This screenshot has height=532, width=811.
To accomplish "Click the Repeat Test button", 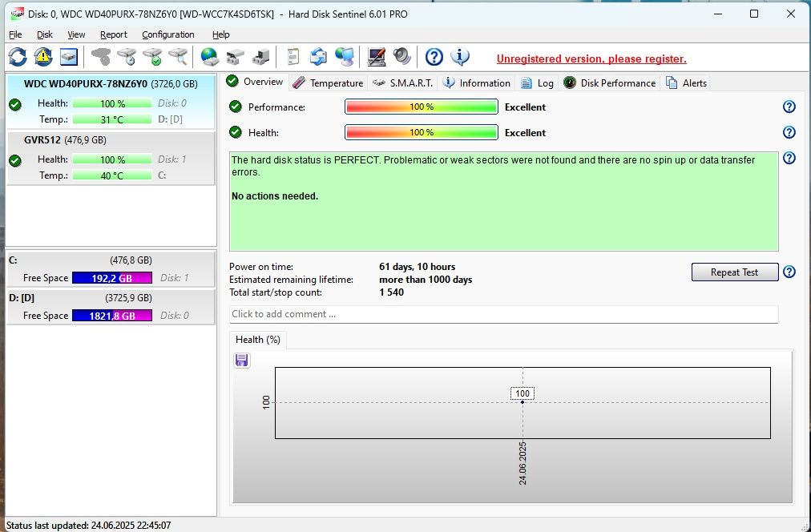I will coord(734,272).
